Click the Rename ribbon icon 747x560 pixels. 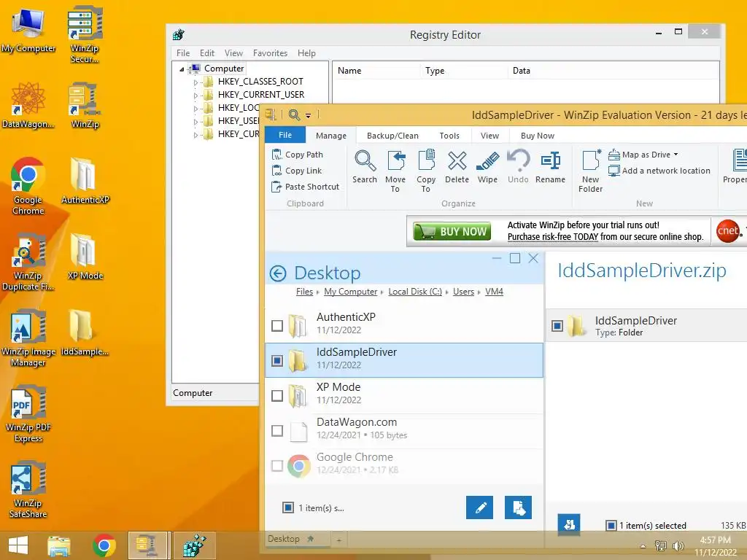tap(550, 167)
